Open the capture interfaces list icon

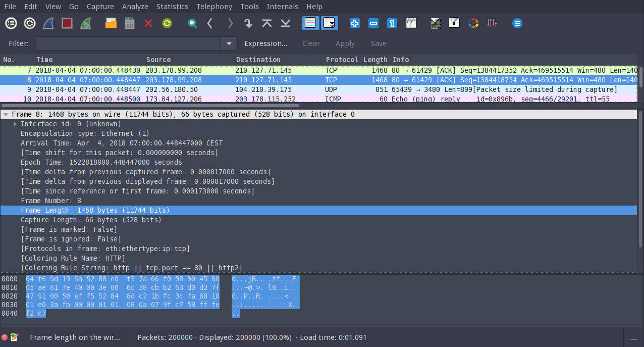(x=11, y=23)
